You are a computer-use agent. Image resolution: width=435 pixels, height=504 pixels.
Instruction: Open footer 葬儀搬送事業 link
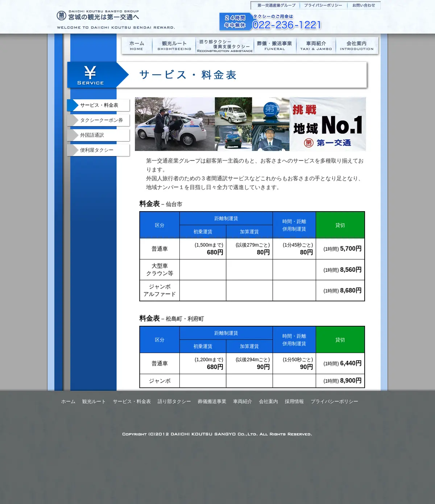tap(212, 402)
